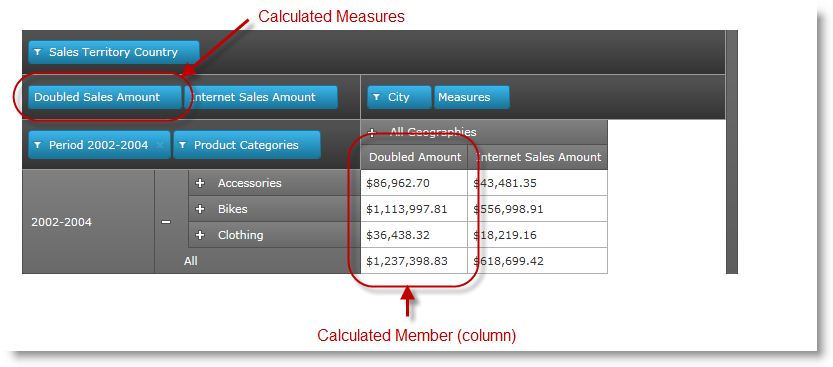Click the Bikes row label
This screenshot has width=833, height=367.
(233, 209)
